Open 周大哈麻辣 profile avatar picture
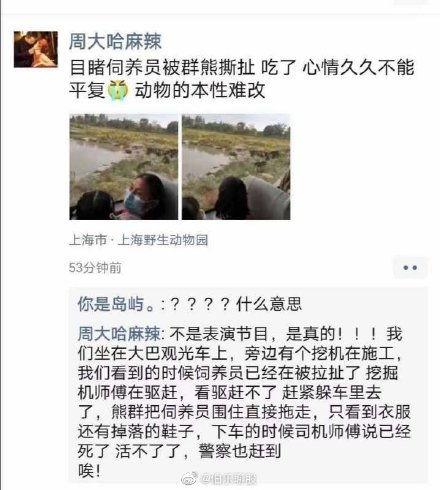440x490 pixels. 36,49
